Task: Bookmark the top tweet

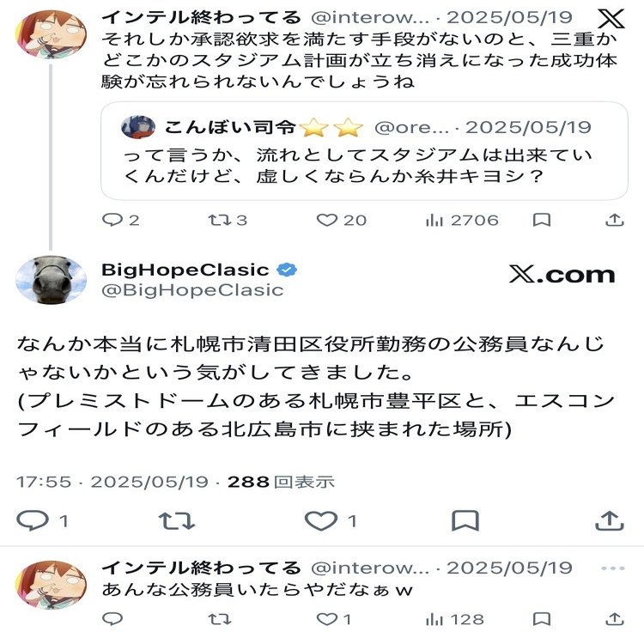Action: [542, 221]
